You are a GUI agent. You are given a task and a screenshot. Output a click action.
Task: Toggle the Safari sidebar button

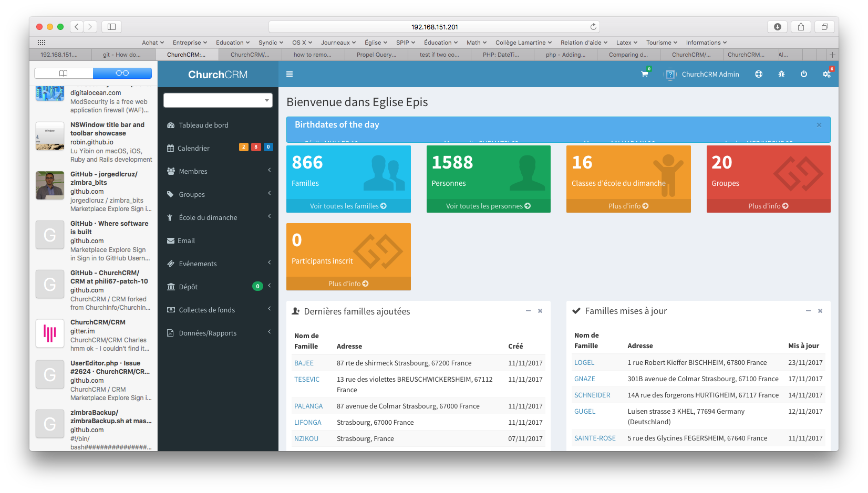pyautogui.click(x=111, y=26)
